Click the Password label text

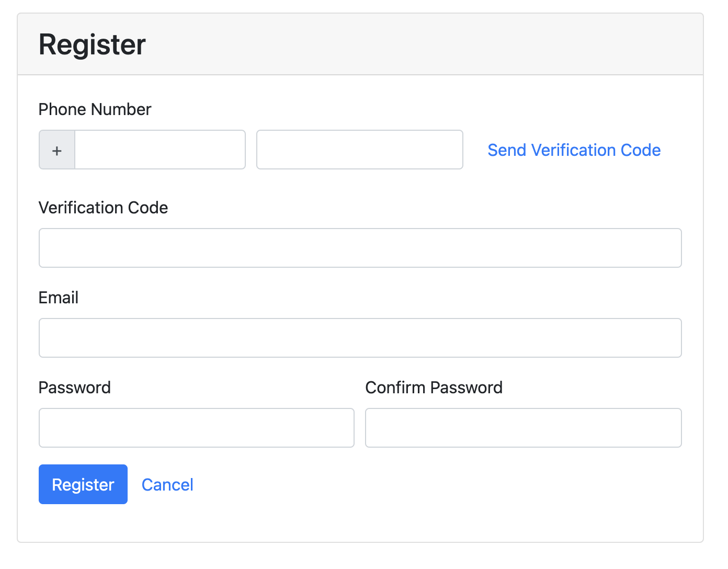tap(74, 388)
